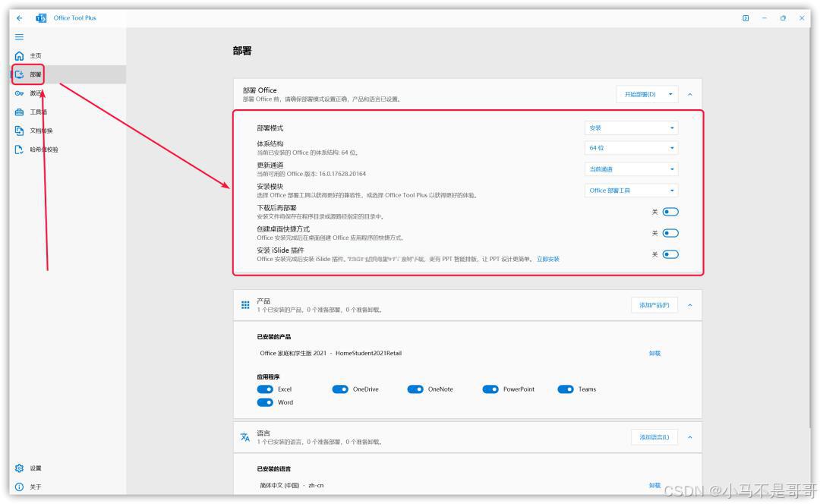This screenshot has height=504, width=820.
Task: Click the 开始部署(D) button
Action: click(640, 95)
